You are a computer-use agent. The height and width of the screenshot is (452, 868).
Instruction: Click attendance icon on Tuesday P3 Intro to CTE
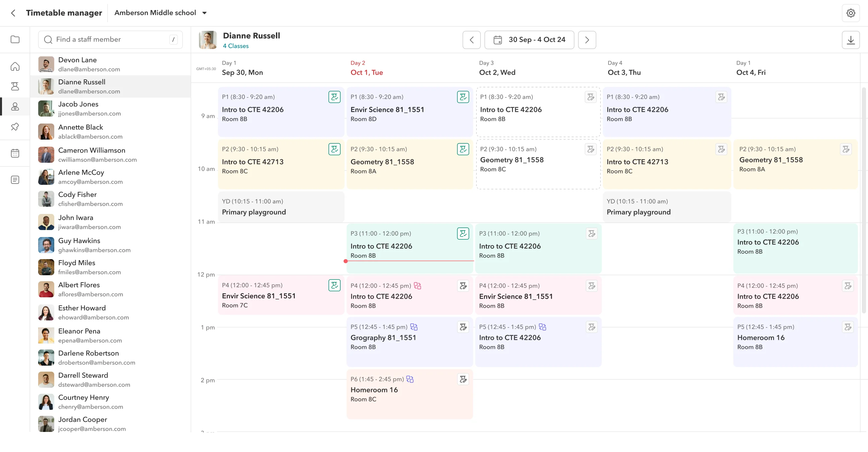click(x=463, y=233)
